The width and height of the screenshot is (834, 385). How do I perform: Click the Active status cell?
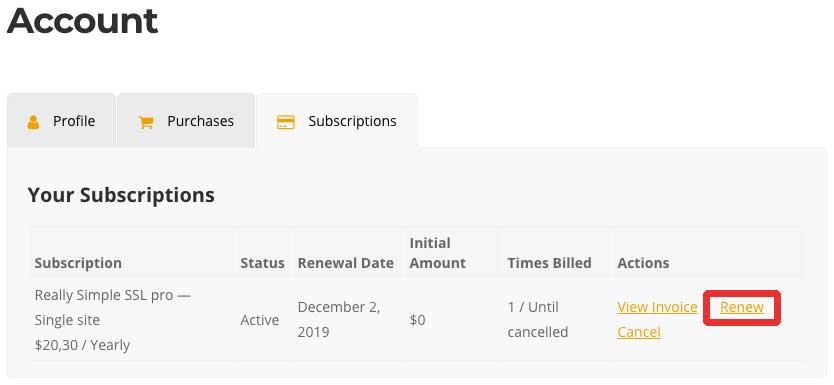(x=260, y=320)
